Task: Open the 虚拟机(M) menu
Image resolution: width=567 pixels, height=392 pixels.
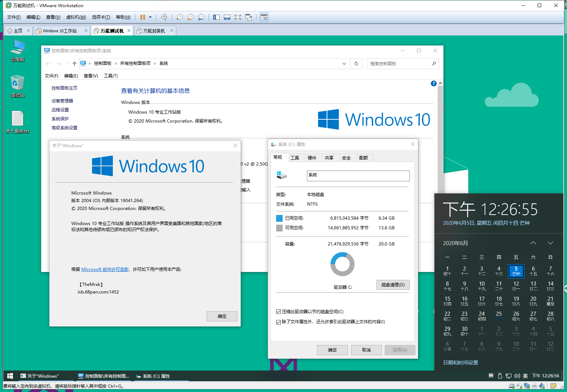Action: coord(76,17)
